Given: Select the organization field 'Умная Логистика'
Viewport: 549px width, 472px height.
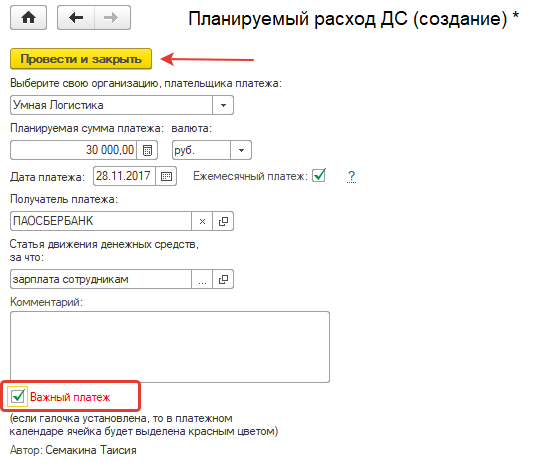Looking at the screenshot, I should pyautogui.click(x=111, y=105).
